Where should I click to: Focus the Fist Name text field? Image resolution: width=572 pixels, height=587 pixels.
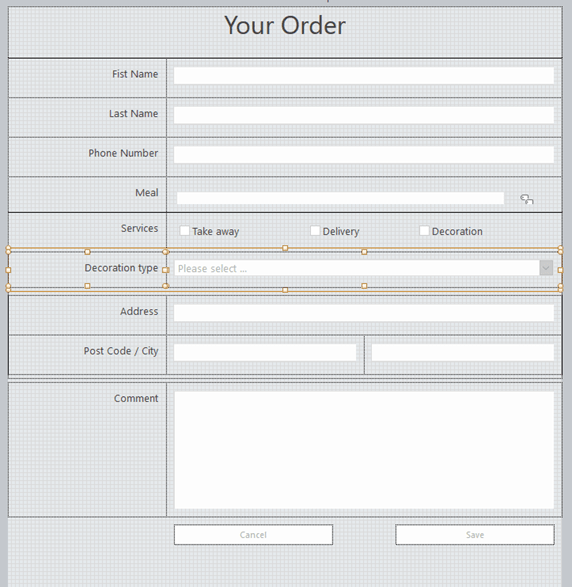click(x=363, y=76)
